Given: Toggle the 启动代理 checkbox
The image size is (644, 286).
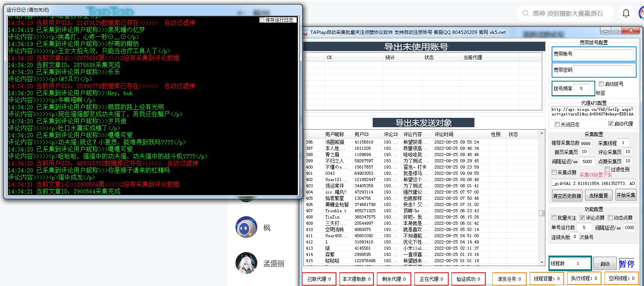Looking at the screenshot, I should [610, 124].
